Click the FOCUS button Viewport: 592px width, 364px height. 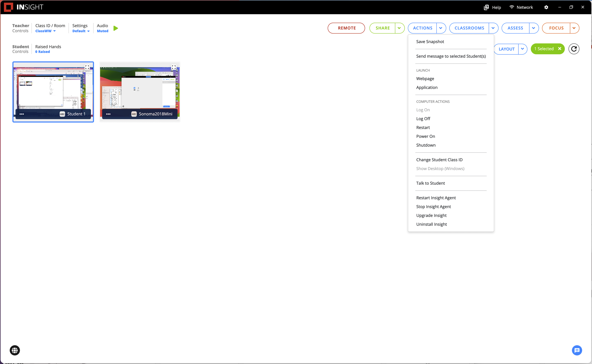point(556,28)
